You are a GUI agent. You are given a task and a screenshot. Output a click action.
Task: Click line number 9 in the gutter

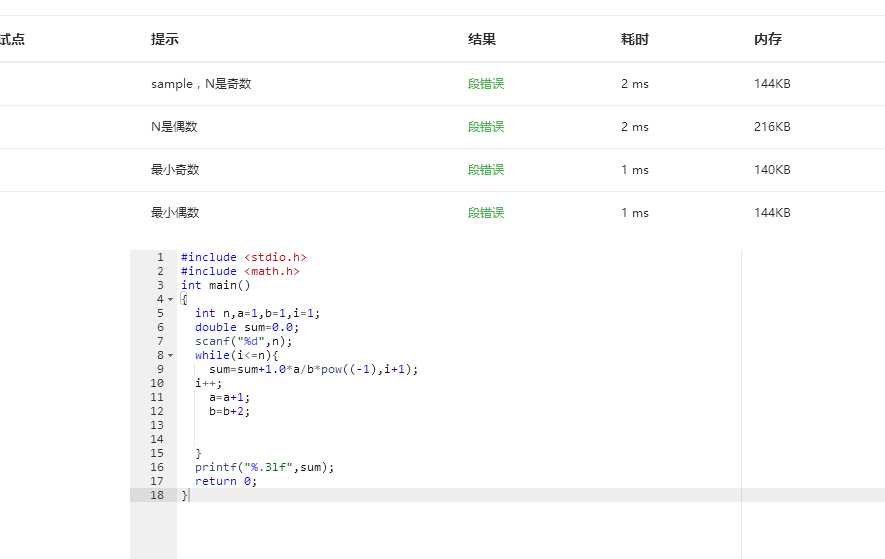pos(159,369)
